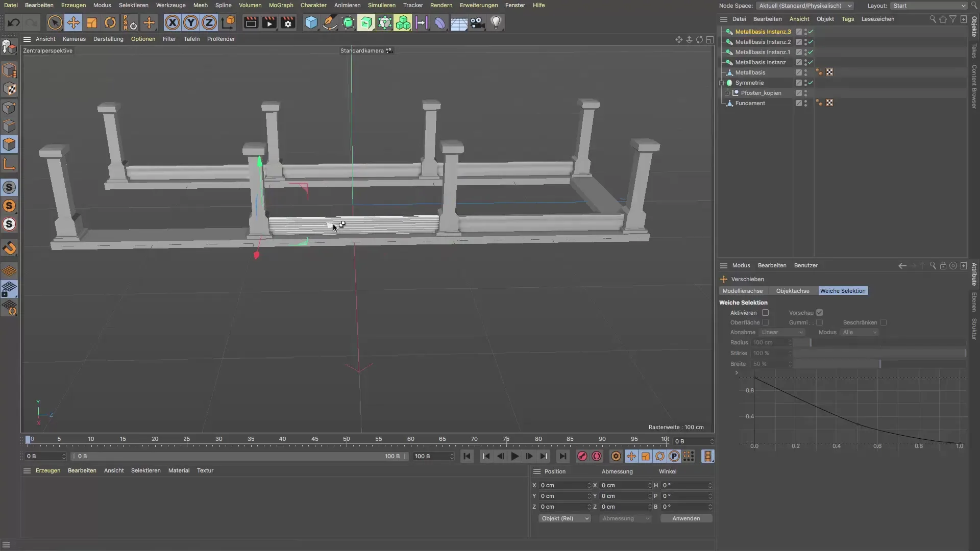Activate the Move tool in toolbar
980x551 pixels.
coord(73,22)
